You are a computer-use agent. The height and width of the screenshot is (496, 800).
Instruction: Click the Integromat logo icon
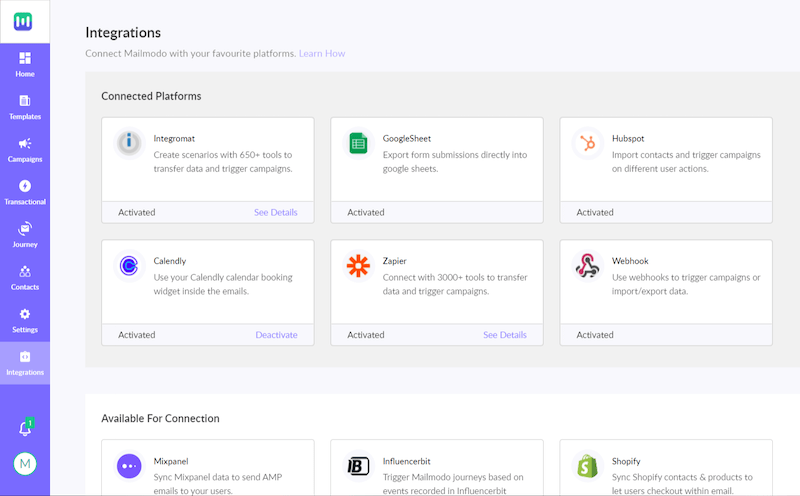pyautogui.click(x=128, y=144)
